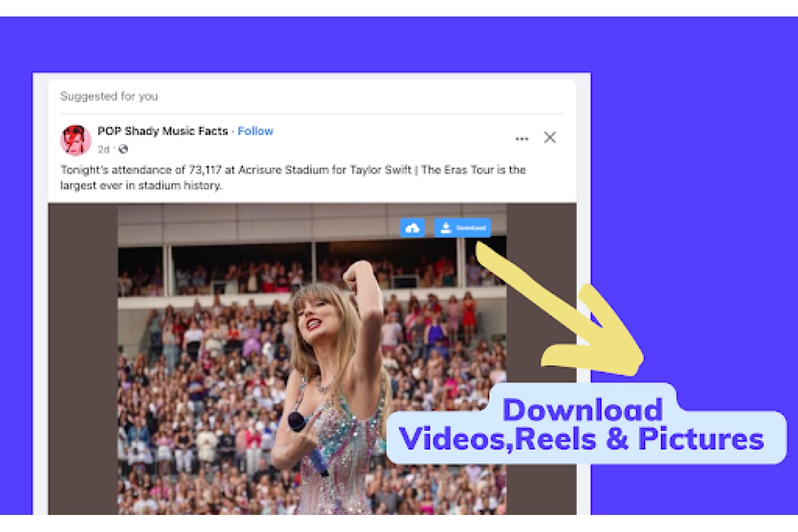The height and width of the screenshot is (532, 798).
Task: Click the 2d post timestamp
Action: (x=103, y=149)
